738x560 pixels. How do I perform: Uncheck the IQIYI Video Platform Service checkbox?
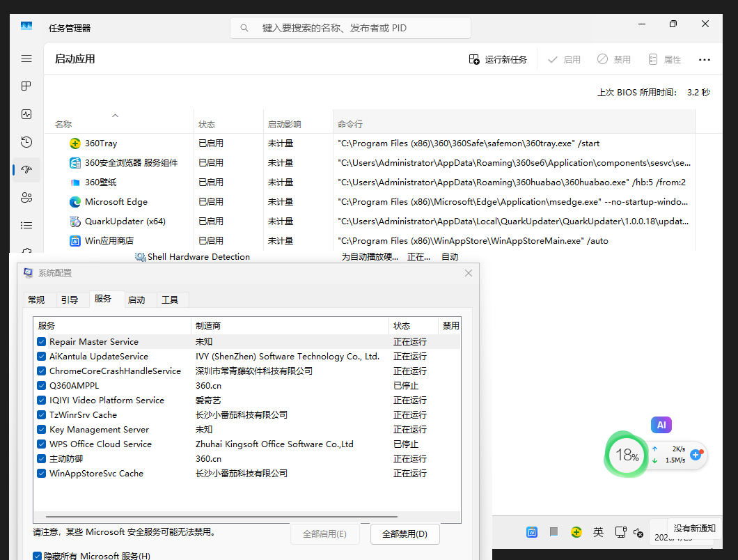point(42,400)
